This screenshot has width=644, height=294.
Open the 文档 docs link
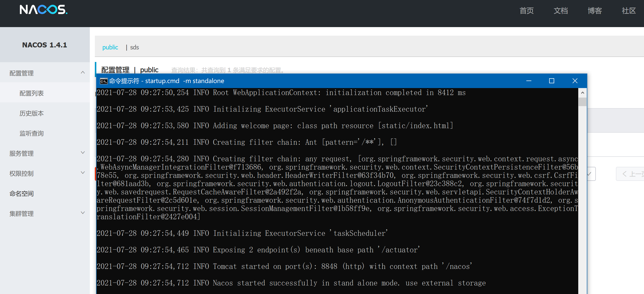(x=561, y=11)
